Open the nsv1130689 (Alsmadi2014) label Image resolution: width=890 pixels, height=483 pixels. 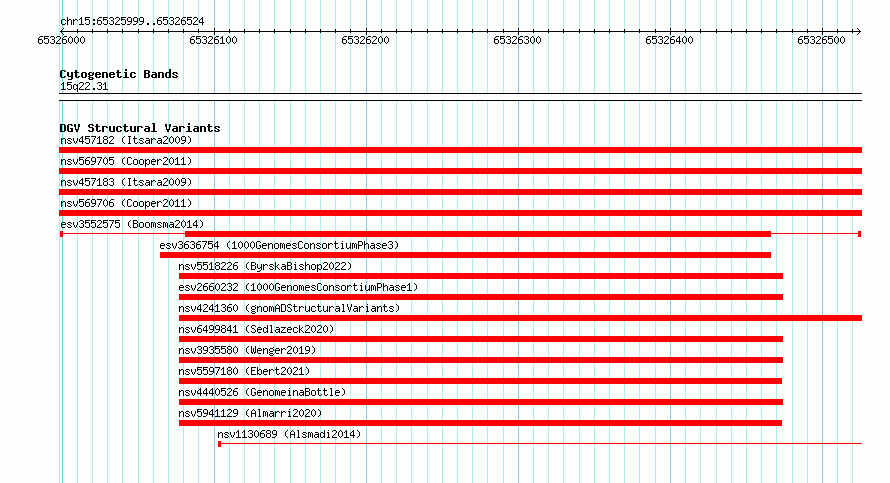(289, 434)
